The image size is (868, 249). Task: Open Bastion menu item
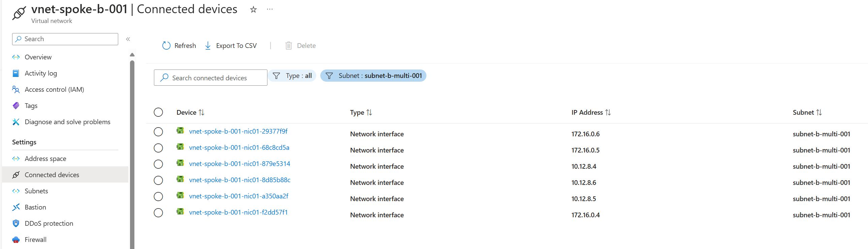tap(65, 207)
